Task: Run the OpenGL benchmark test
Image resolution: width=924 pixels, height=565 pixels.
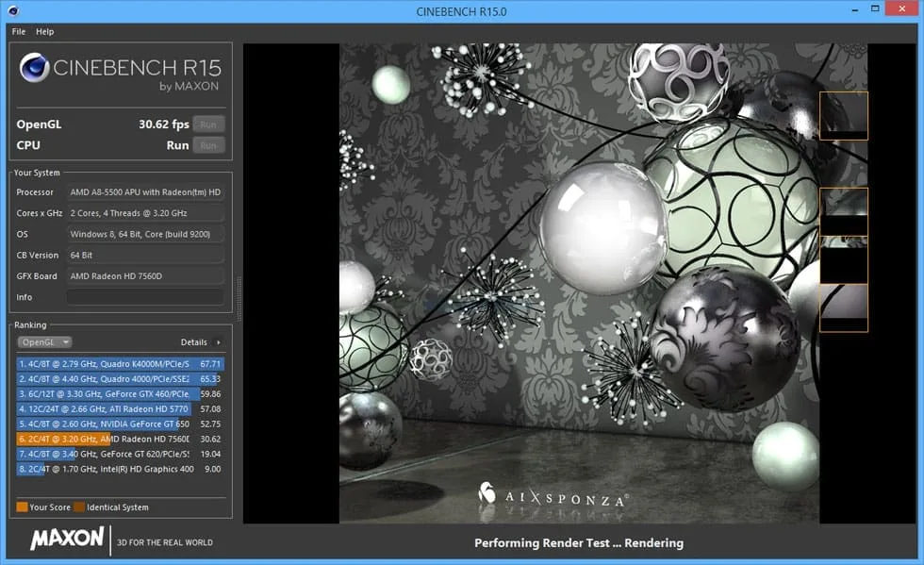Action: point(208,125)
